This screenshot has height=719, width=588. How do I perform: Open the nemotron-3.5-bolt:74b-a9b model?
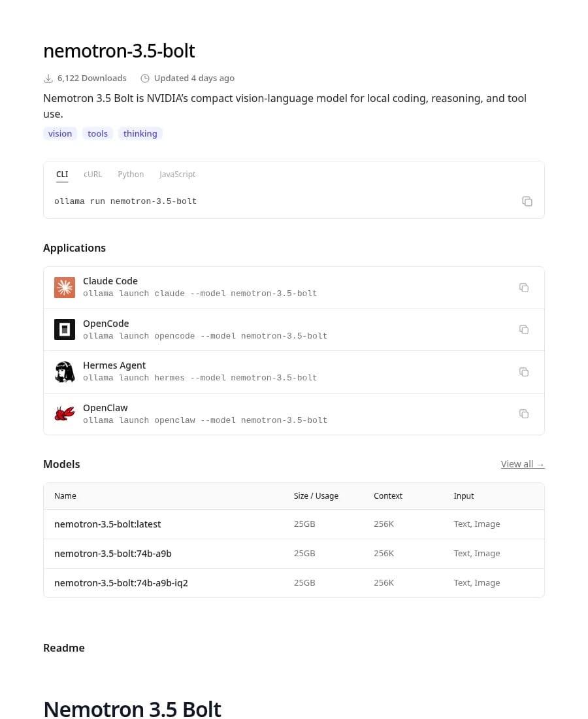113,554
